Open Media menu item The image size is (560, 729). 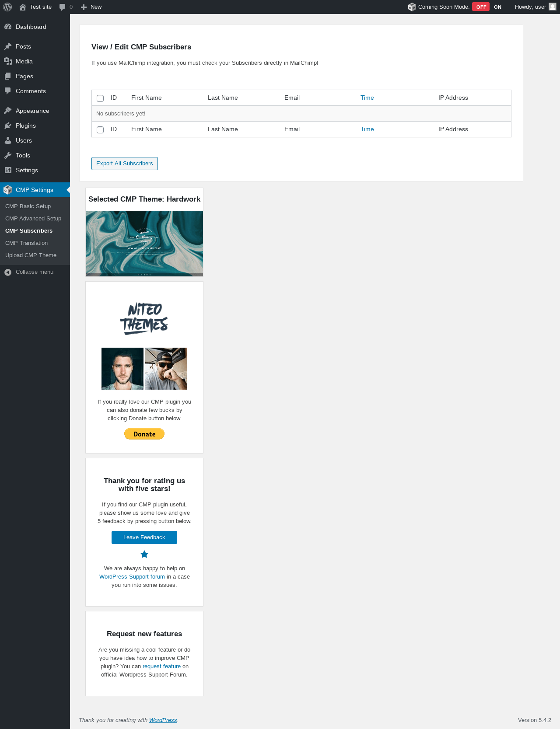(x=35, y=61)
